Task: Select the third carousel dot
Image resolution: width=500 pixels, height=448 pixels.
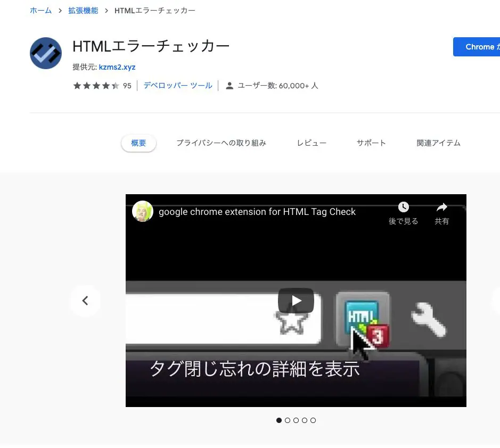Action: click(x=296, y=420)
